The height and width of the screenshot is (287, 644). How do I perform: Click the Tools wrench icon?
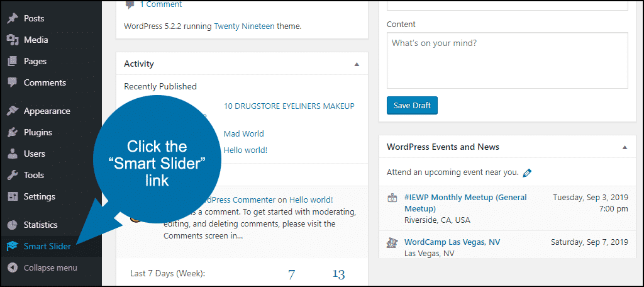(13, 175)
